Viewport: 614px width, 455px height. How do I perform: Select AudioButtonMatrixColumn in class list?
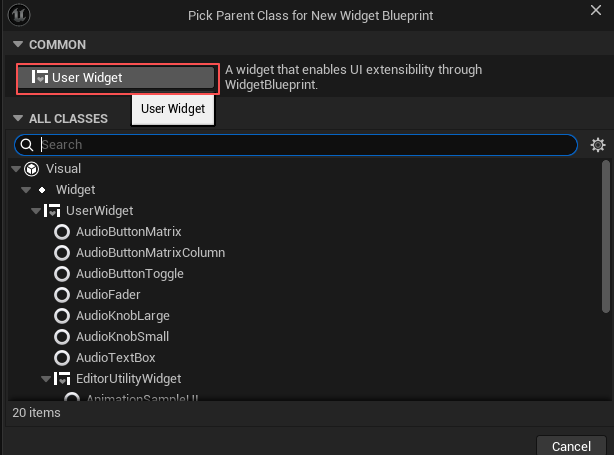tap(150, 253)
